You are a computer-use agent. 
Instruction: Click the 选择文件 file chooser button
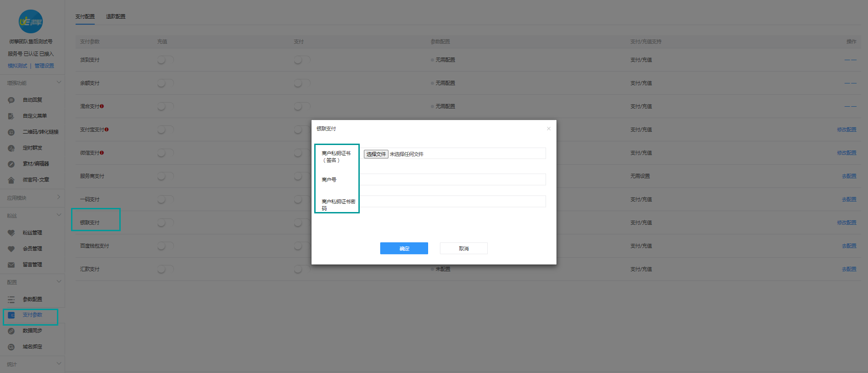coord(376,154)
